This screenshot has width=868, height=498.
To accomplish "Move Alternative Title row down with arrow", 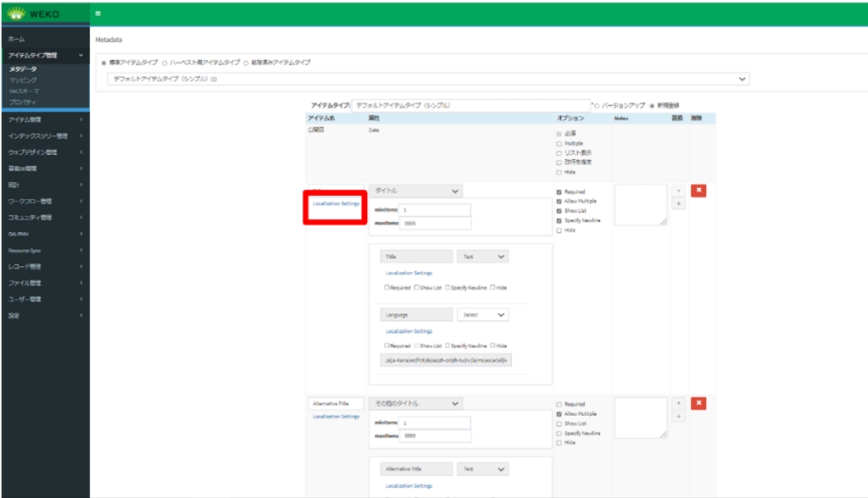I will 678,417.
